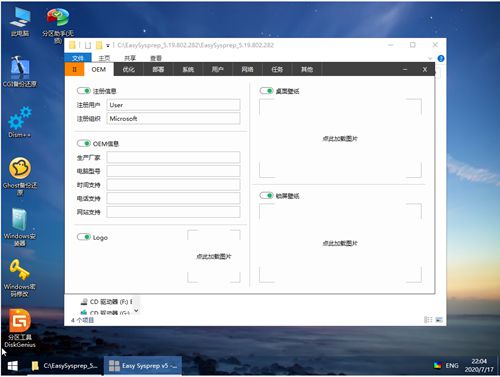Click 点此加载图片 under Logo
The width and height of the screenshot is (500, 377).
pos(214,256)
